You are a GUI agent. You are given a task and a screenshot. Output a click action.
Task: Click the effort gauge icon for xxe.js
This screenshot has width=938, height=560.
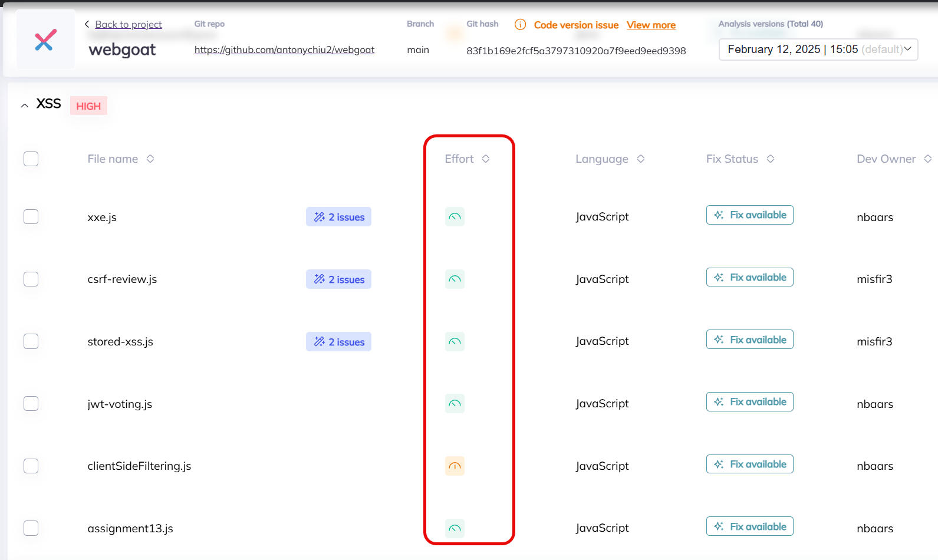(455, 217)
